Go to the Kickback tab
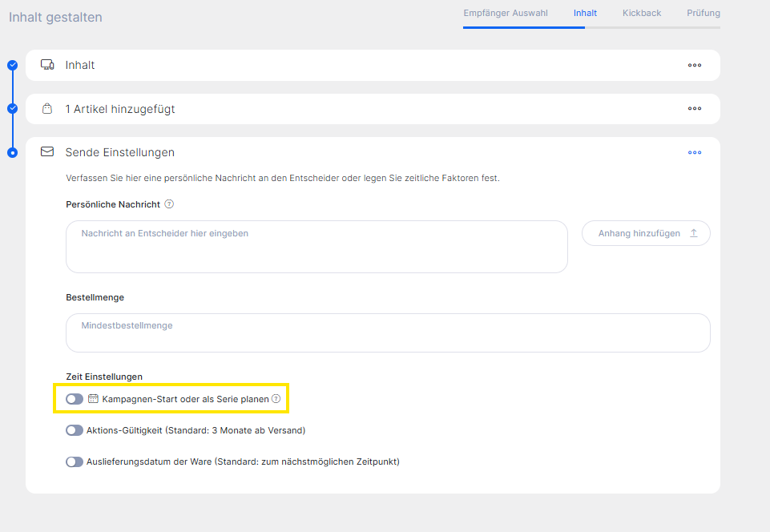Viewport: 770px width, 532px height. tap(642, 13)
